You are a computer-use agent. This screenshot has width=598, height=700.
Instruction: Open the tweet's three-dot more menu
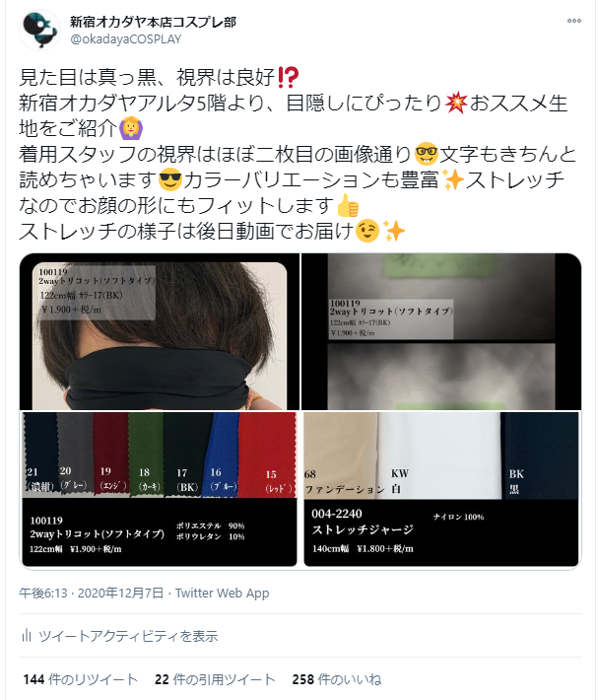573,21
